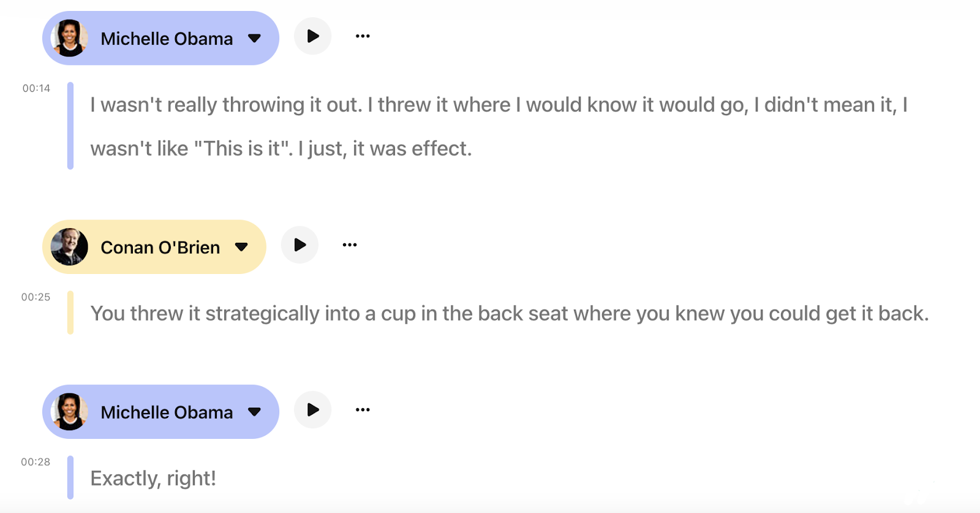This screenshot has height=513, width=980.
Task: Play Conan O'Brien's 00:25 segment audio
Action: pyautogui.click(x=300, y=245)
